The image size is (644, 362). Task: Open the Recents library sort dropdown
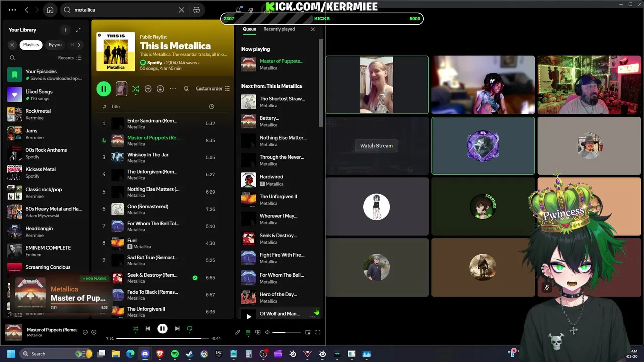click(x=70, y=58)
